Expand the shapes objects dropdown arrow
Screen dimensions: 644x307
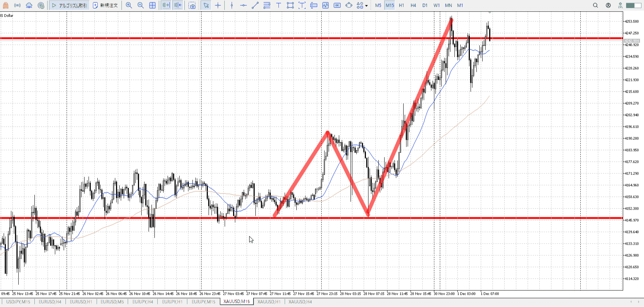pos(366,6)
